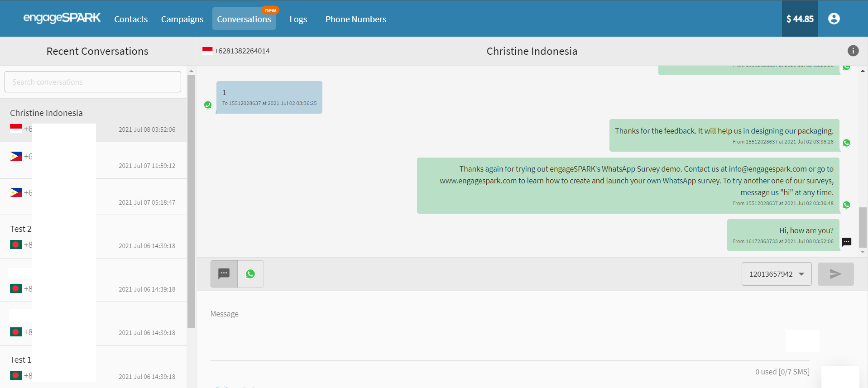Click the $44.85 account balance
This screenshot has height=388, width=868.
(x=800, y=19)
